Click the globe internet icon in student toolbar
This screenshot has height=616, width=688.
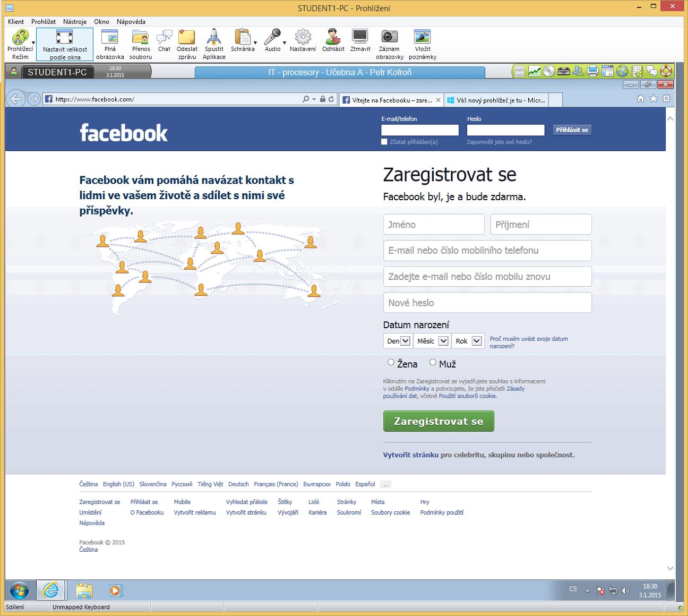622,71
